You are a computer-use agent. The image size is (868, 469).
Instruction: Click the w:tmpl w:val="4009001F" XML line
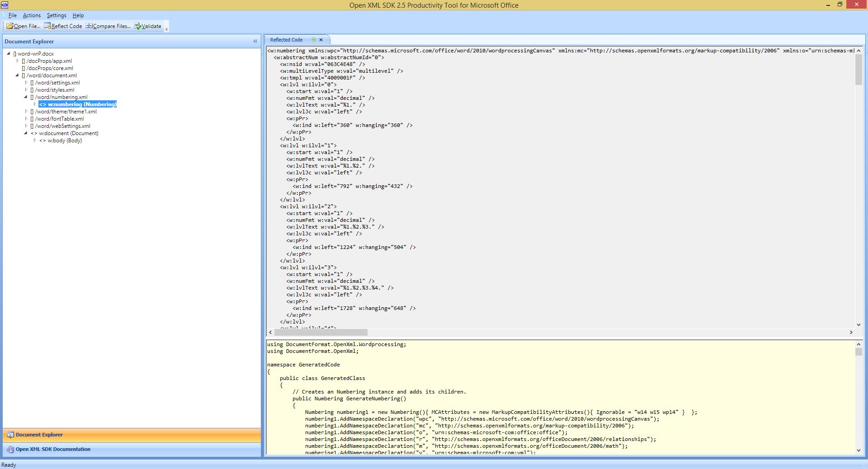322,78
